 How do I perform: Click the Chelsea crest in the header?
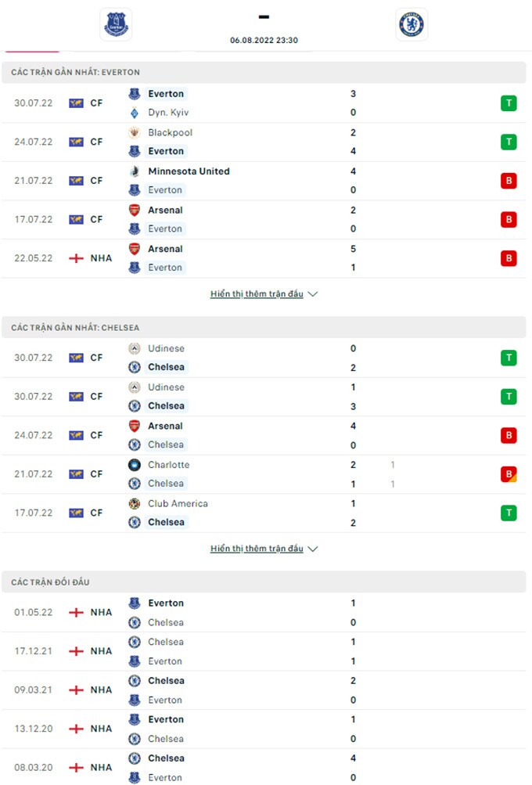click(412, 24)
